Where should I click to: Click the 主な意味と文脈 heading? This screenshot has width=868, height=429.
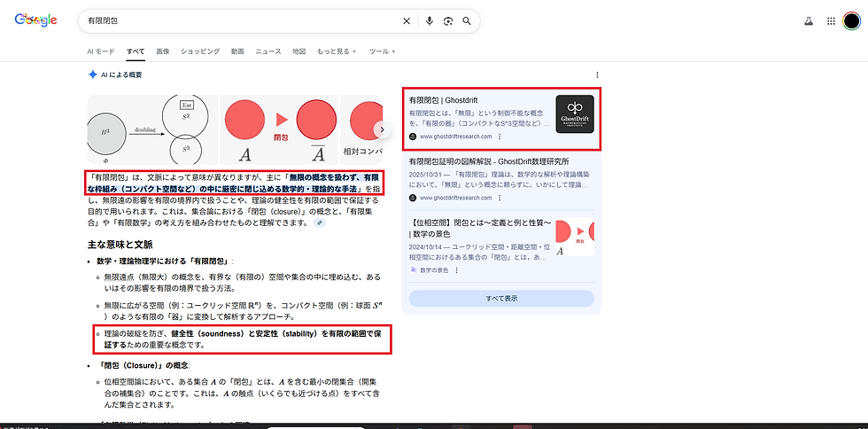tap(120, 245)
